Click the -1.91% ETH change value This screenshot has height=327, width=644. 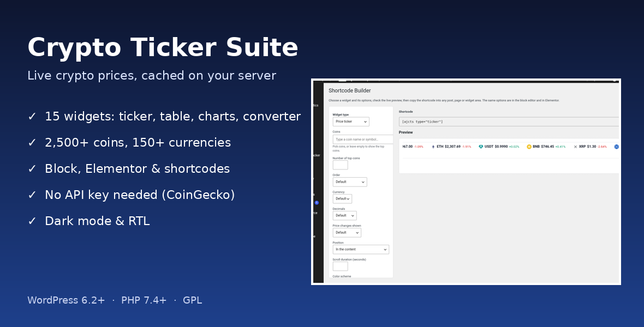[x=467, y=147]
